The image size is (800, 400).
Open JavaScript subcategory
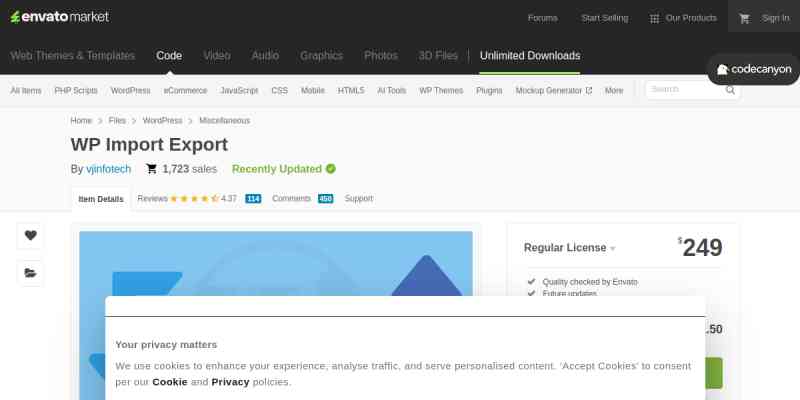239,90
